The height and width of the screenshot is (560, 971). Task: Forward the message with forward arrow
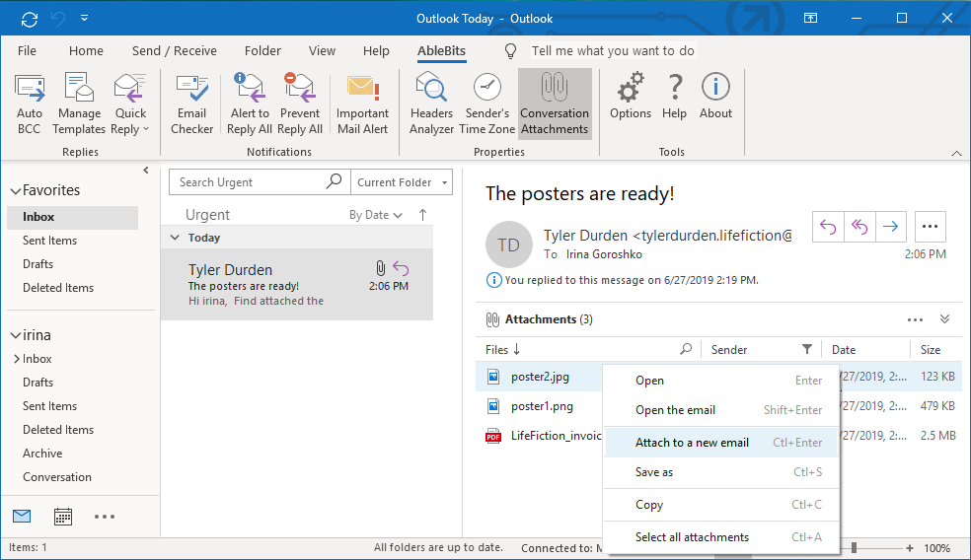pyautogui.click(x=890, y=227)
